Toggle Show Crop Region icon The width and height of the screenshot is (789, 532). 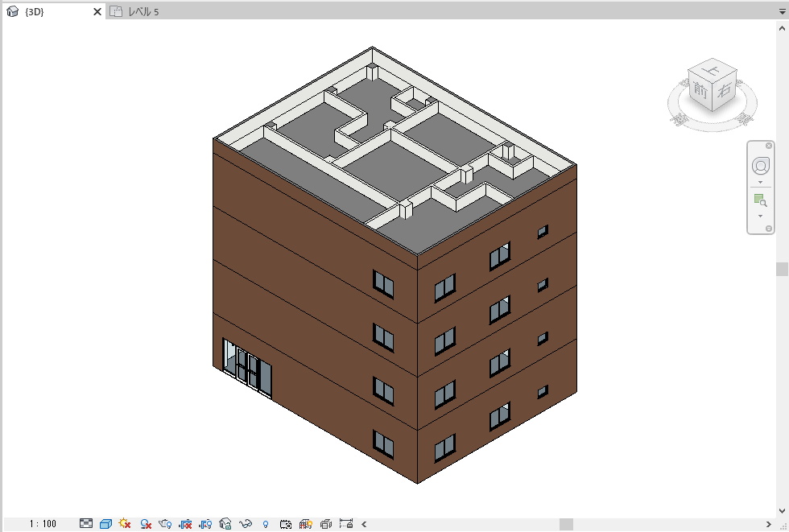coord(205,524)
